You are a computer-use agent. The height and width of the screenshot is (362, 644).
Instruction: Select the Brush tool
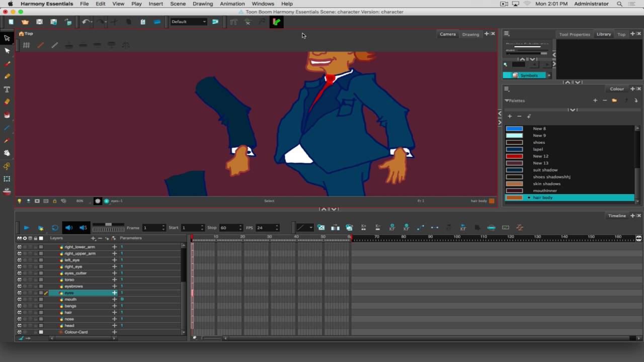[7, 64]
